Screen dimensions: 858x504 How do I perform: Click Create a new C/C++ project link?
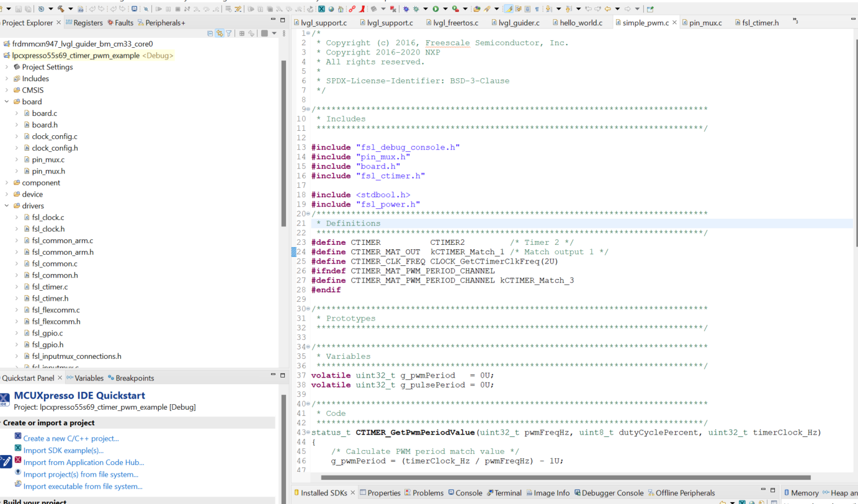tap(71, 438)
